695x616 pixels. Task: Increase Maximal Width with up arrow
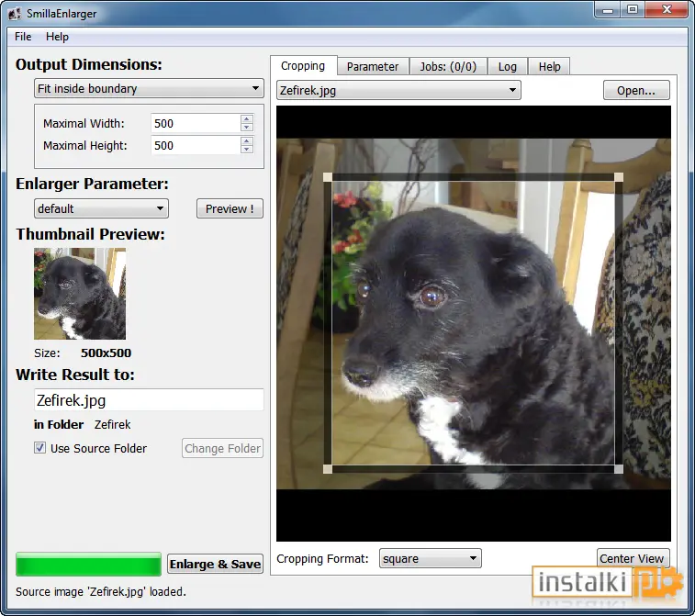click(247, 118)
